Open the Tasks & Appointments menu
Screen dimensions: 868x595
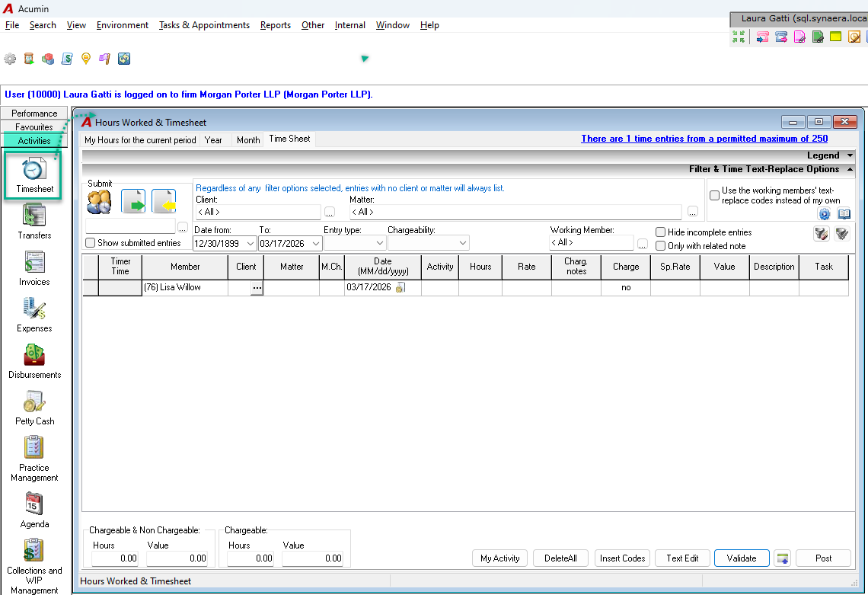pyautogui.click(x=204, y=25)
